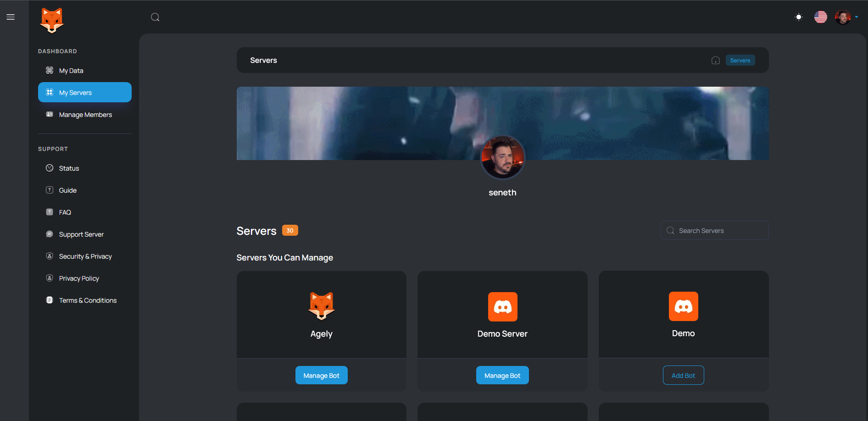Click Add Bot for the Demo server
Image resolution: width=868 pixels, height=421 pixels.
click(x=683, y=375)
